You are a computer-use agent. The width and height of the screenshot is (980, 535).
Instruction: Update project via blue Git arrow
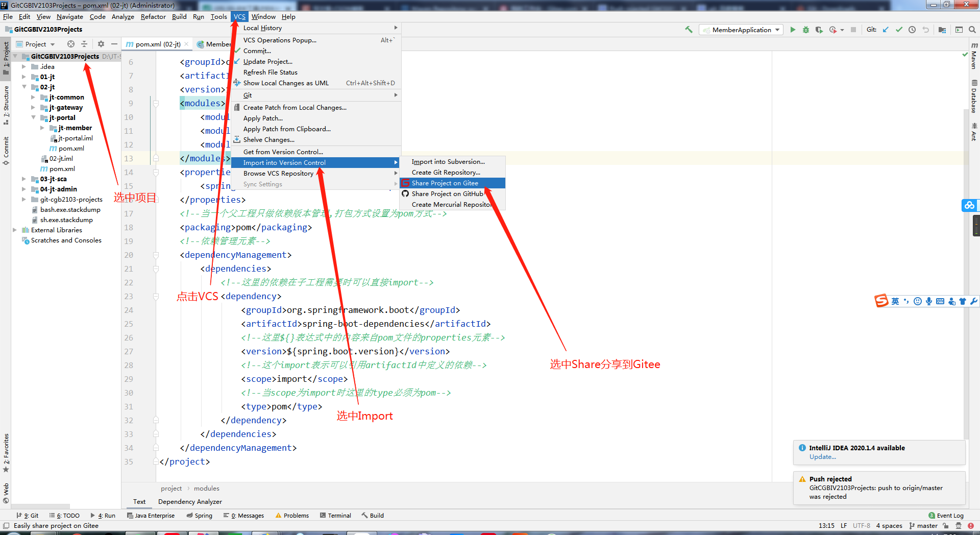tap(886, 30)
